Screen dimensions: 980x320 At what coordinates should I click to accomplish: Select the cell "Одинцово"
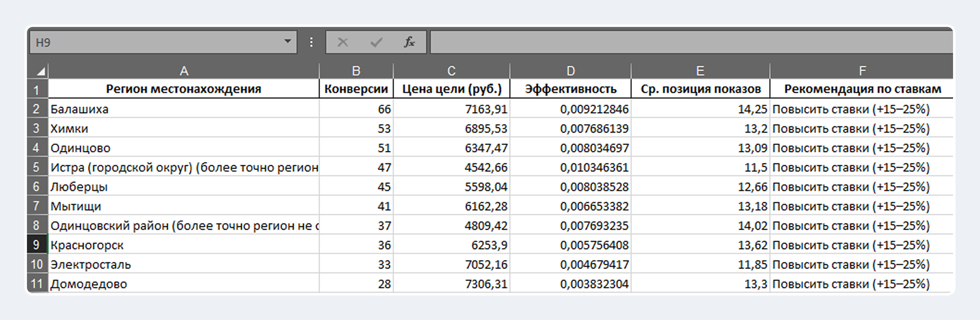tap(184, 148)
